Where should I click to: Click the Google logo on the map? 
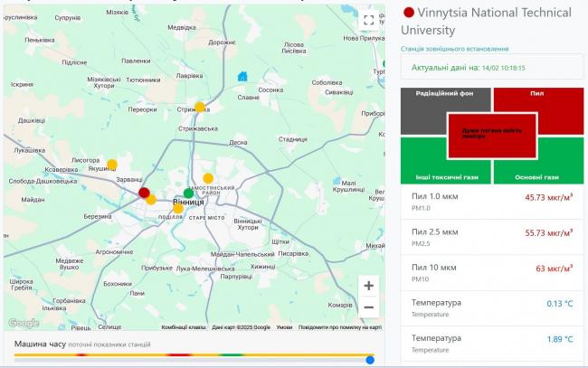point(24,323)
